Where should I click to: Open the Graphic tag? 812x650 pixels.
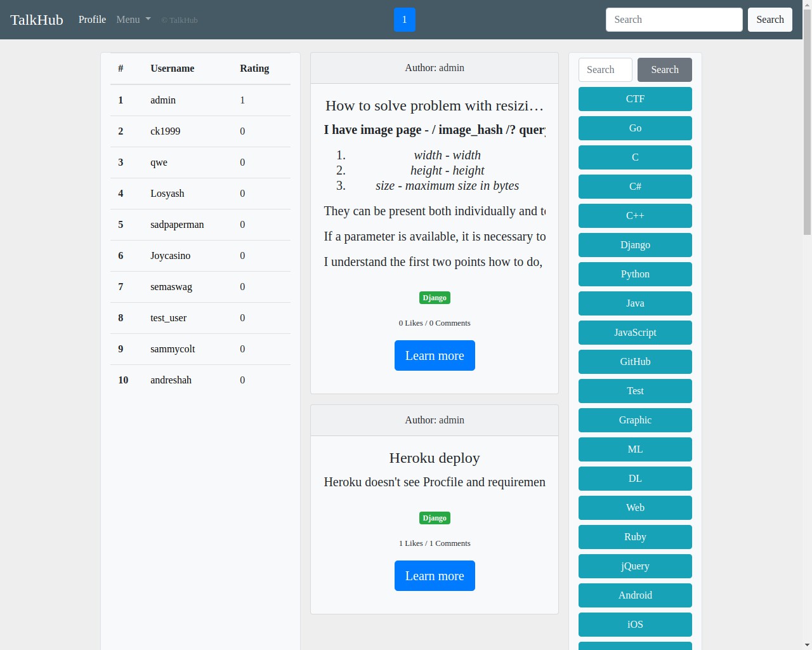[x=635, y=420]
